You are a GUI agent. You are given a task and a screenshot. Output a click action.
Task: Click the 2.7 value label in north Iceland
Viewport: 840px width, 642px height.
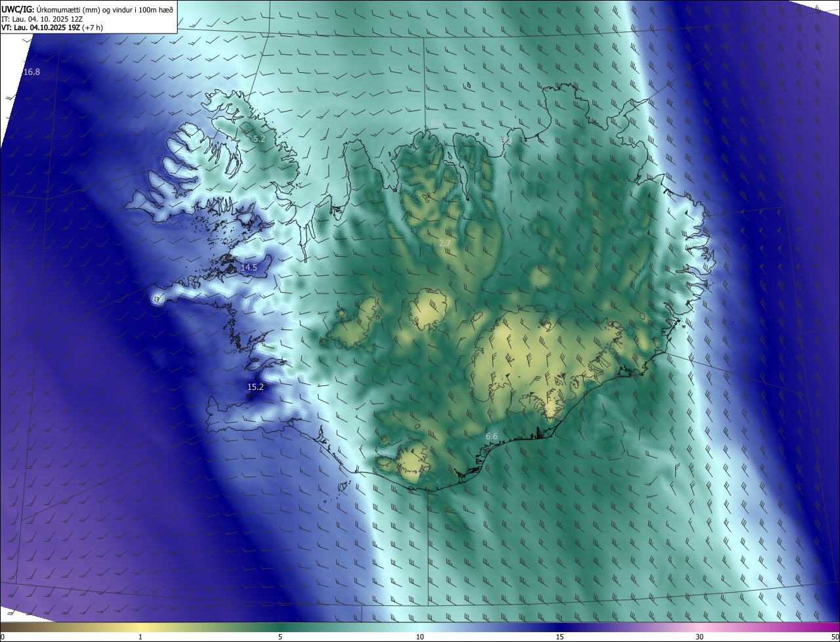pyautogui.click(x=445, y=244)
